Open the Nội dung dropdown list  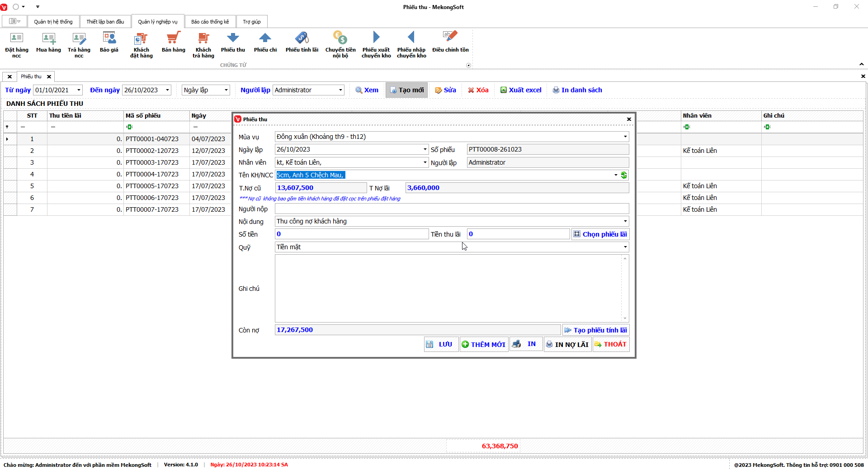pos(625,221)
